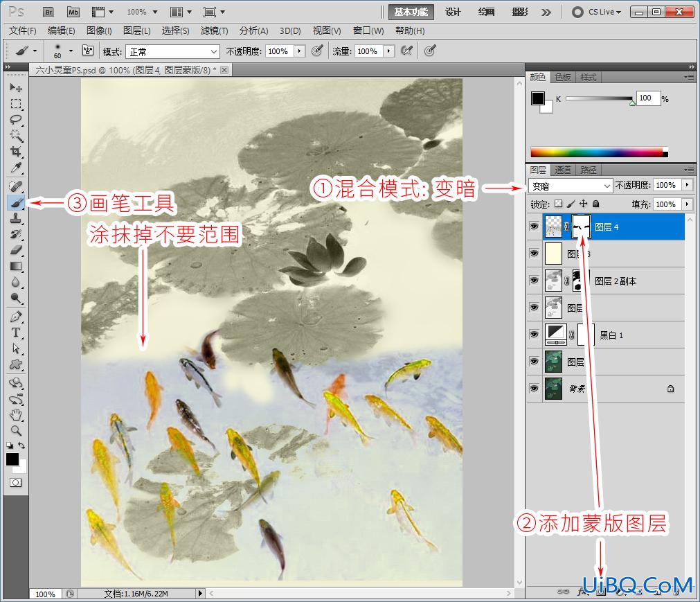Select the Clone Stamp tool
This screenshot has width=700, height=602.
16,219
